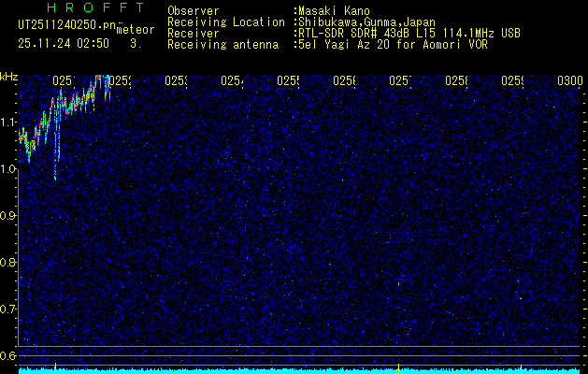Viewport: 588px width, 374px height.
Task: Click the kHz axis unit label
Action: [x=9, y=78]
